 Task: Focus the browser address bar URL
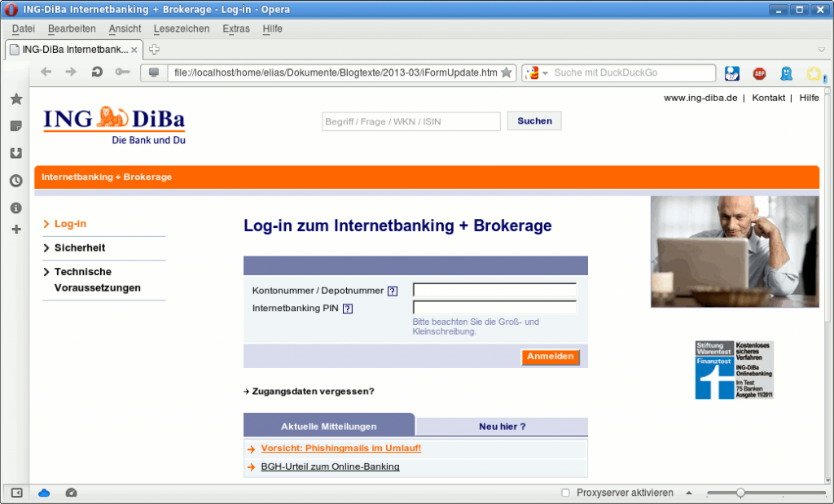click(x=336, y=72)
